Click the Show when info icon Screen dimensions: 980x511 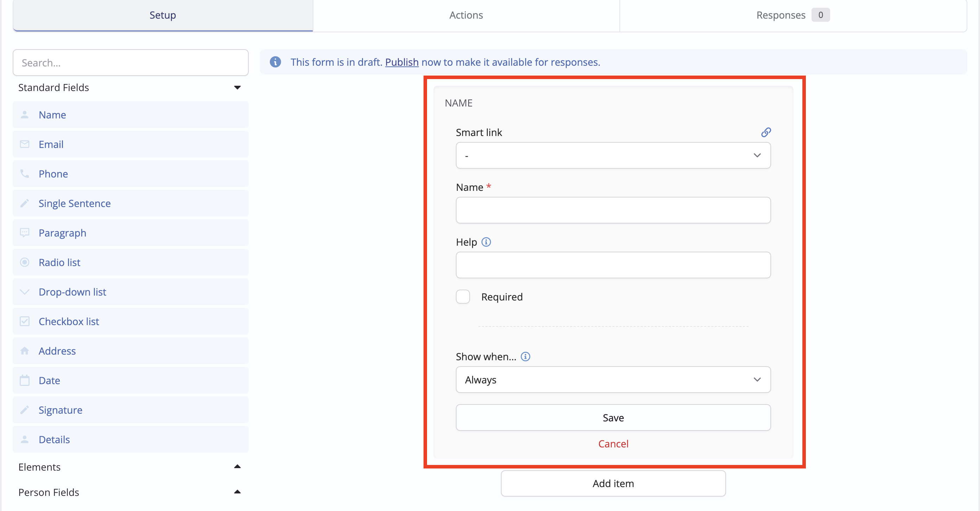tap(525, 356)
